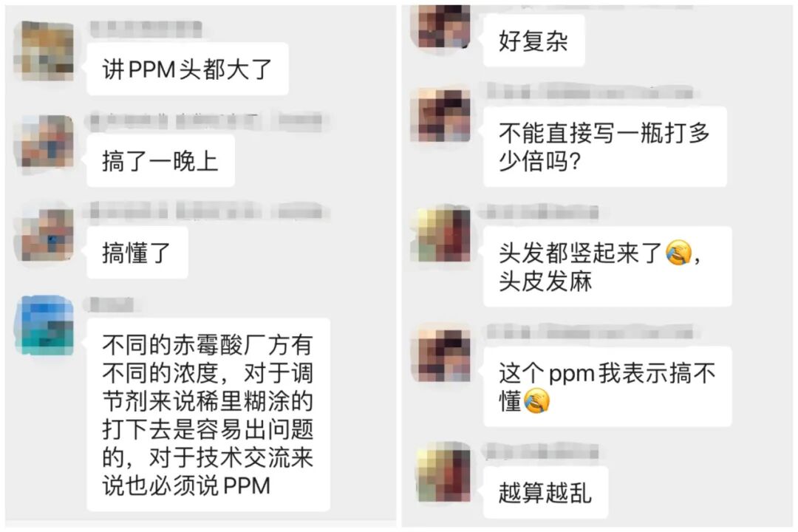This screenshot has width=798, height=532.
Task: Select the '讲PPM头都大了' chat bubble
Action: click(x=187, y=69)
